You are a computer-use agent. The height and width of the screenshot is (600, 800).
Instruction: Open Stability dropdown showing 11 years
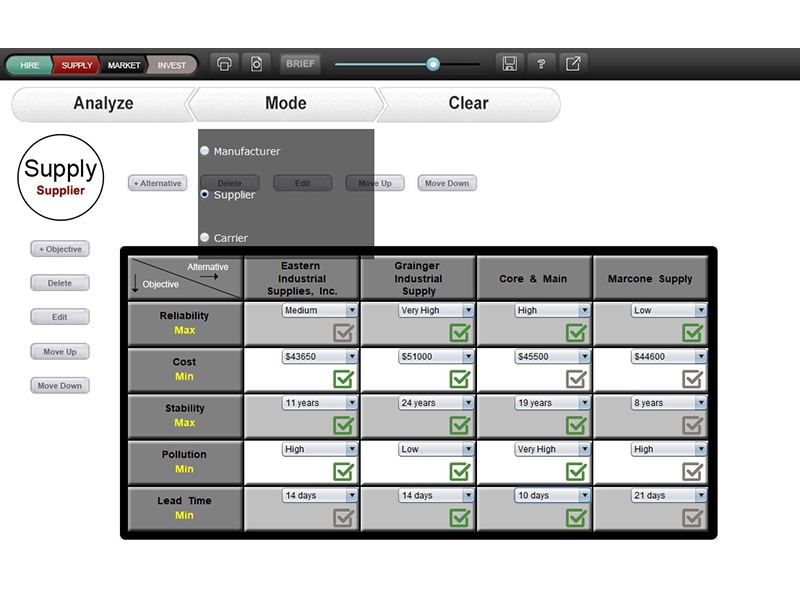click(320, 403)
